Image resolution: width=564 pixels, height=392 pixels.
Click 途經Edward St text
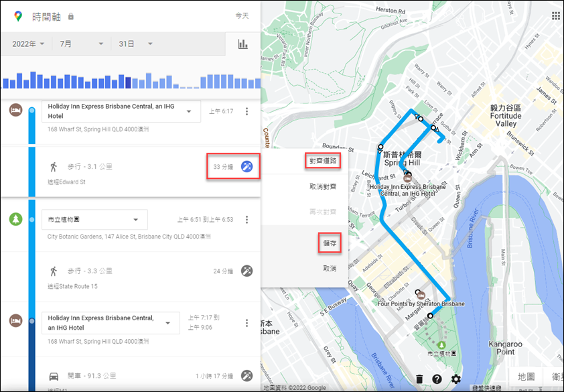66,182
